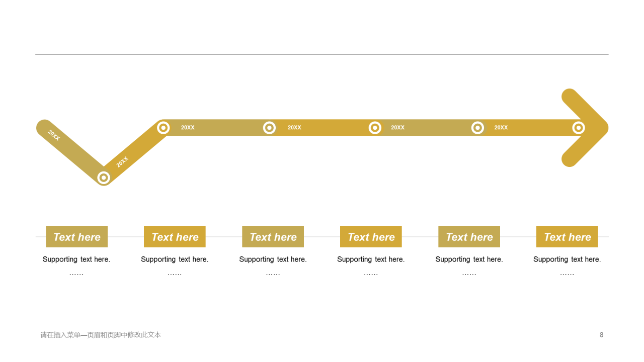This screenshot has height=362, width=644.
Task: Click the fourth 'Text here' box
Action: pyautogui.click(x=371, y=237)
